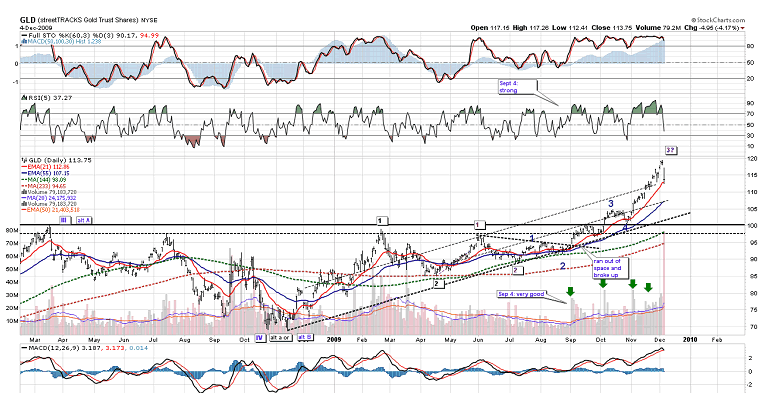The image size is (768, 411).
Task: Click the High 117.26 quote value
Action: click(530, 27)
